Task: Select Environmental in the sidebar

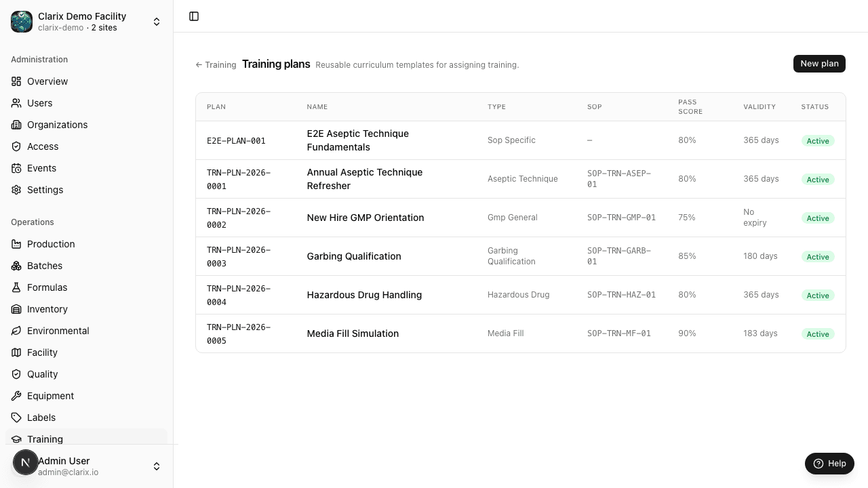Action: click(x=86, y=331)
